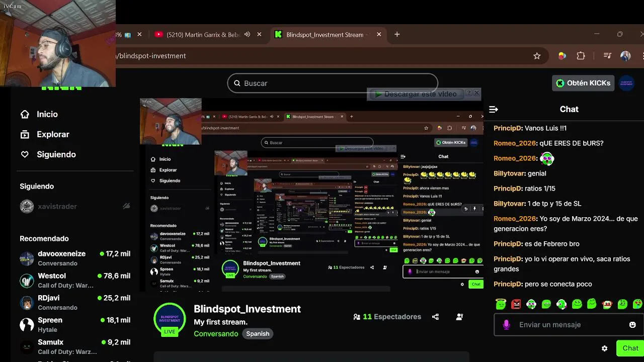
Task: Click the muted icon next to xavistrader
Action: tap(126, 206)
